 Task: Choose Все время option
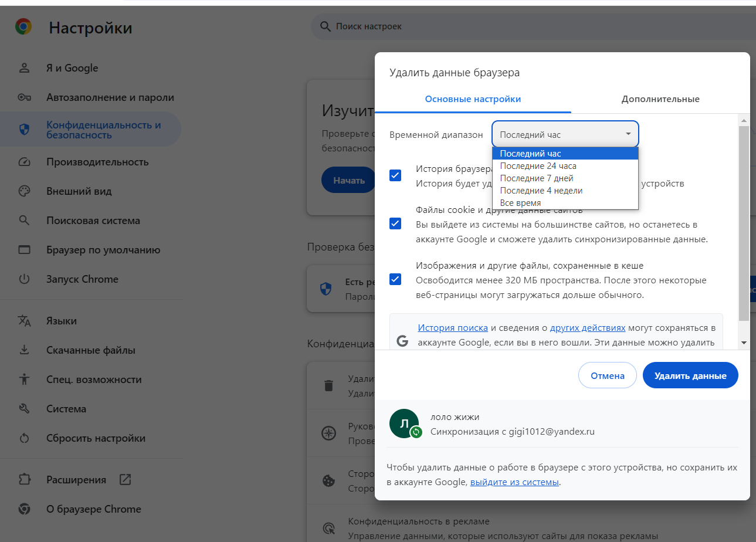pos(565,203)
